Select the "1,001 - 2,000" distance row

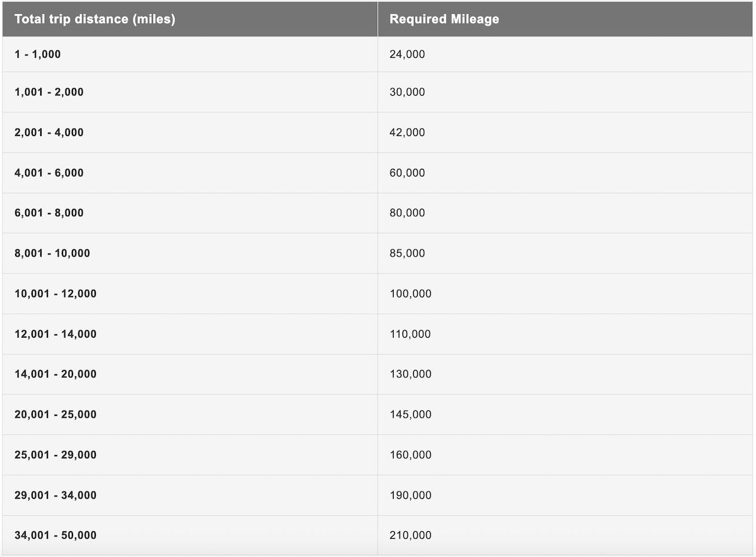(49, 92)
